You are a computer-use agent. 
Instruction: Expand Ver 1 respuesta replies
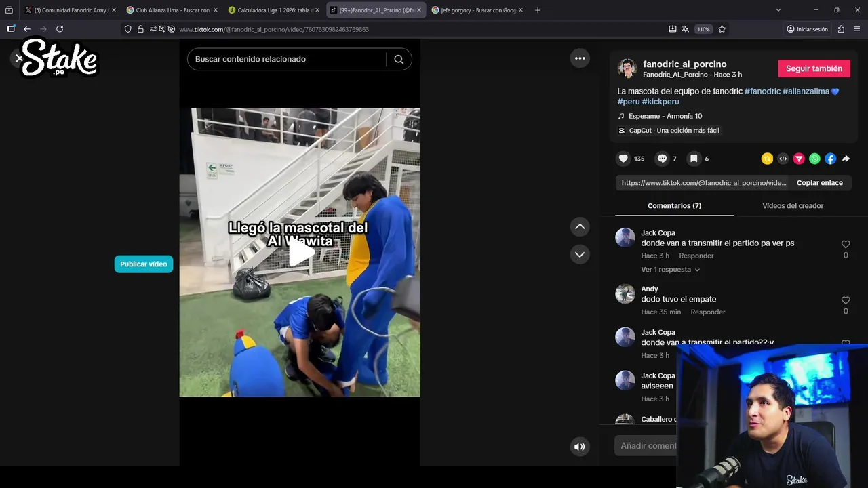(x=671, y=270)
